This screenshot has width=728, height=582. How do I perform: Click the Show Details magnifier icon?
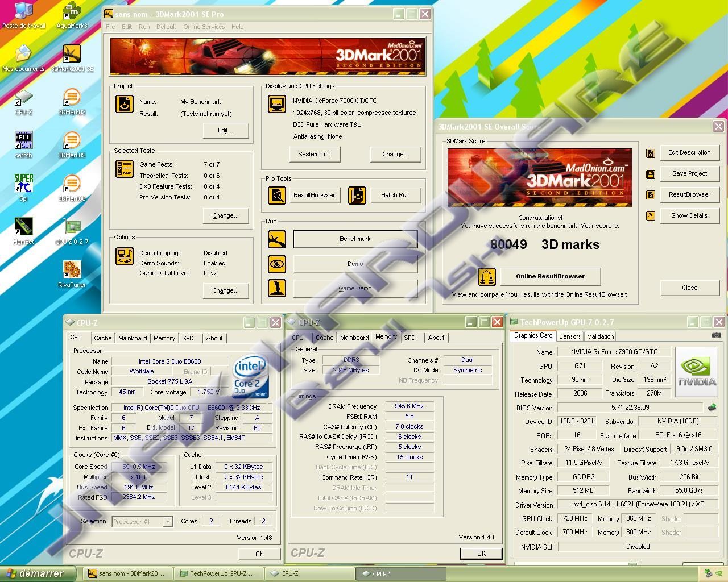(x=651, y=216)
